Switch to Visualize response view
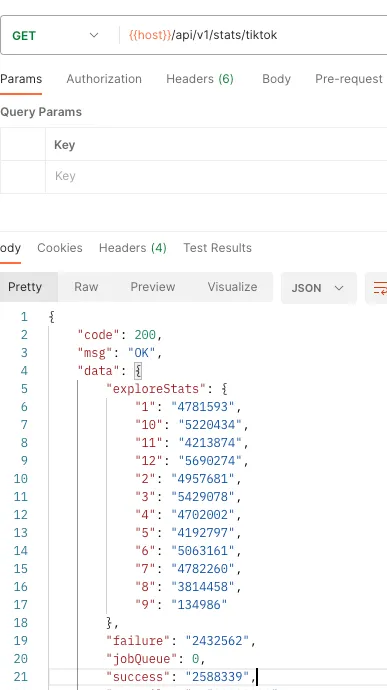The height and width of the screenshot is (690, 387). point(232,287)
